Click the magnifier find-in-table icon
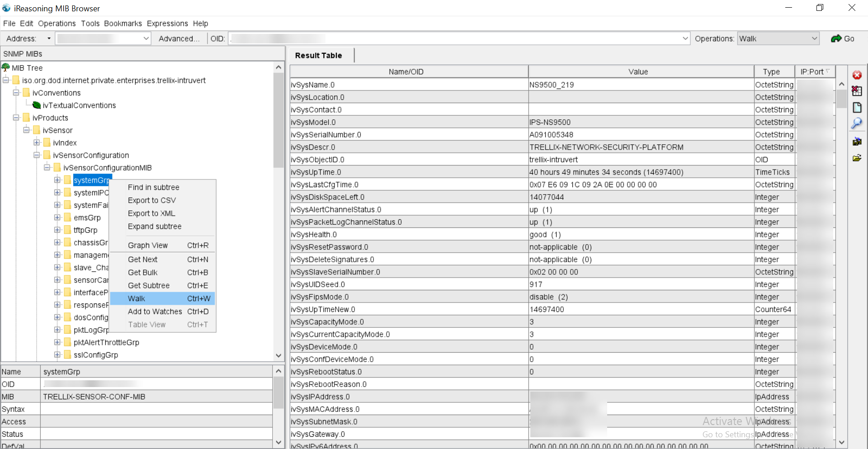This screenshot has width=868, height=449. [857, 123]
